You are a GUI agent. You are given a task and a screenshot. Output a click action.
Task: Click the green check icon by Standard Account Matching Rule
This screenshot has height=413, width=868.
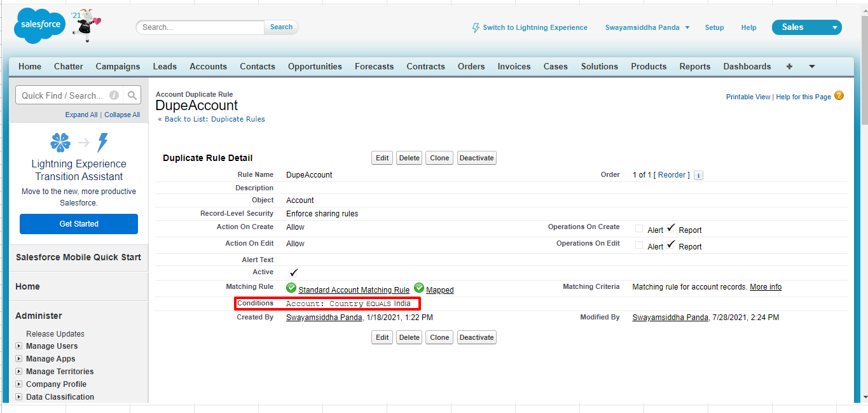pos(291,288)
